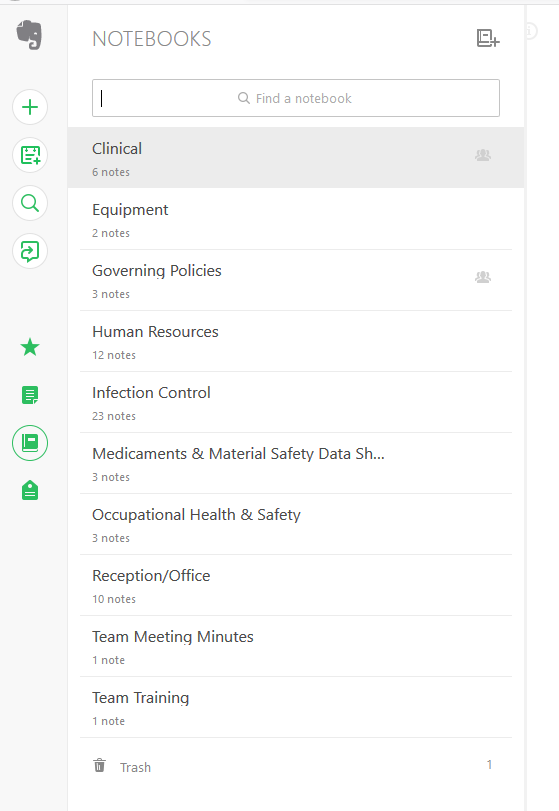
Task: Click shared icon on Governing Policies
Action: pyautogui.click(x=483, y=277)
